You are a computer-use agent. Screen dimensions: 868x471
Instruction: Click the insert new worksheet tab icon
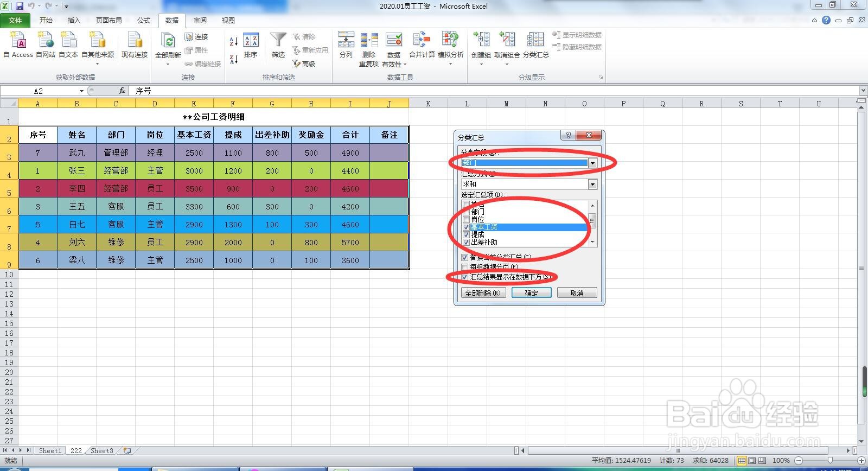[x=127, y=450]
